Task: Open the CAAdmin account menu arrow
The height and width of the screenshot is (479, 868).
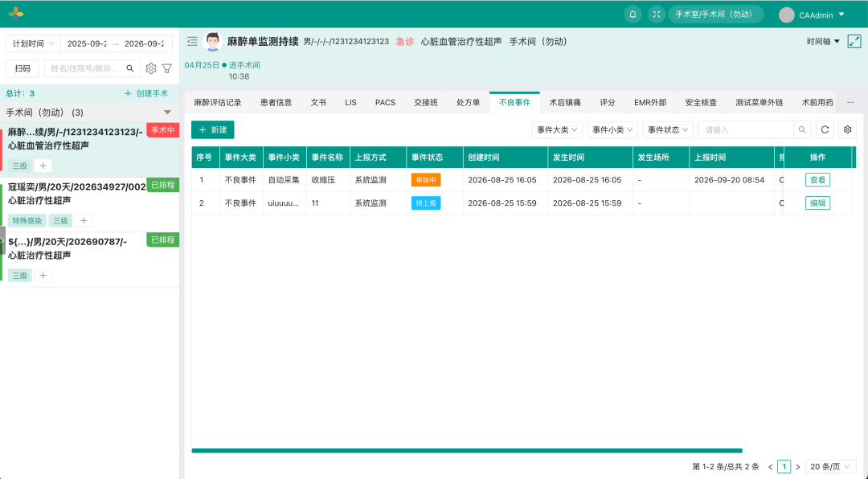Action: (841, 14)
